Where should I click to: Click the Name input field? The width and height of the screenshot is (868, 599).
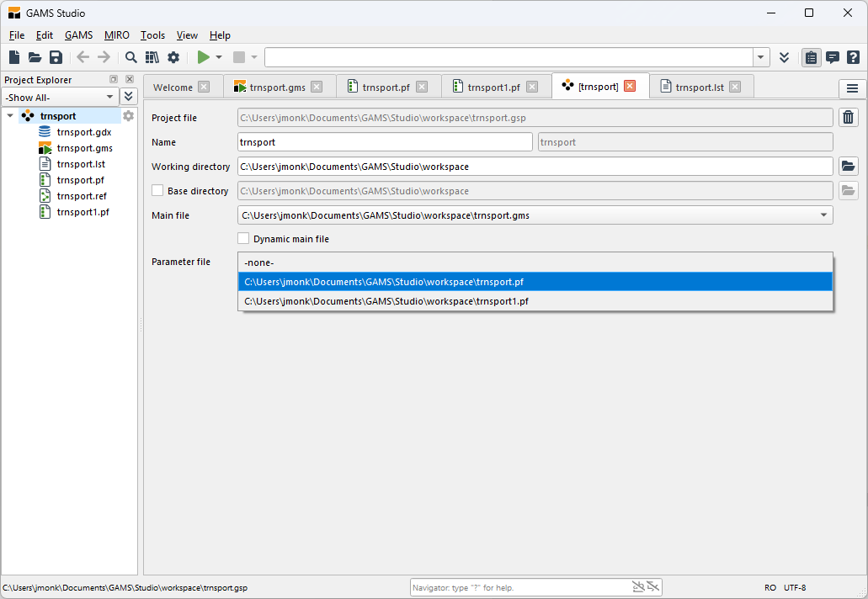tap(385, 142)
